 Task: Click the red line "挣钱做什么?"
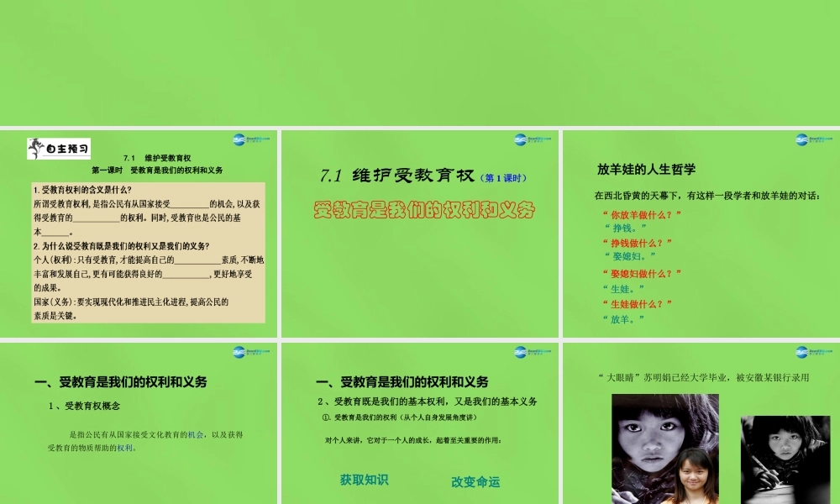[638, 243]
